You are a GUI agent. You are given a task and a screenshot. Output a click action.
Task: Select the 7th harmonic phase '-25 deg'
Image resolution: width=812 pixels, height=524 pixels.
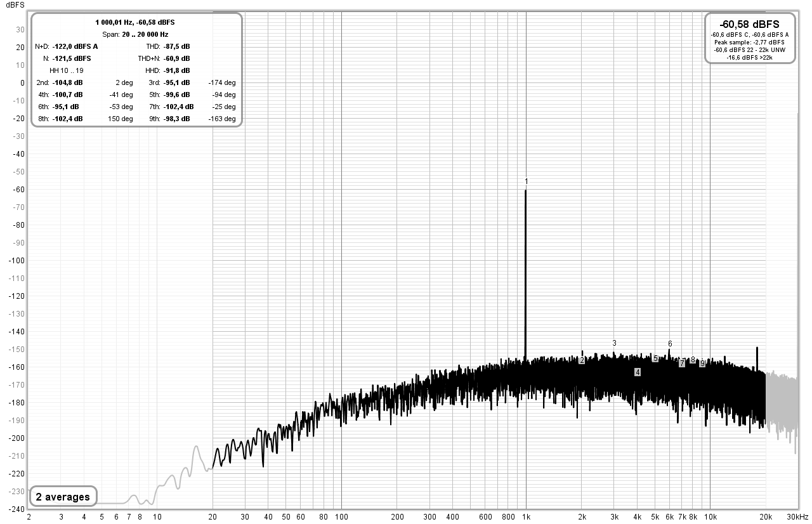click(224, 107)
